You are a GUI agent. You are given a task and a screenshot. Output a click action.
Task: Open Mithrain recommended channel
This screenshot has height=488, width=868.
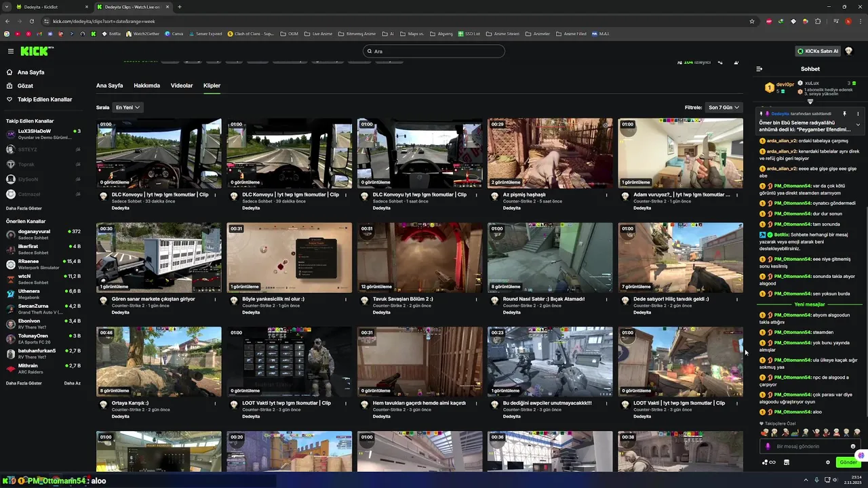[x=43, y=368]
